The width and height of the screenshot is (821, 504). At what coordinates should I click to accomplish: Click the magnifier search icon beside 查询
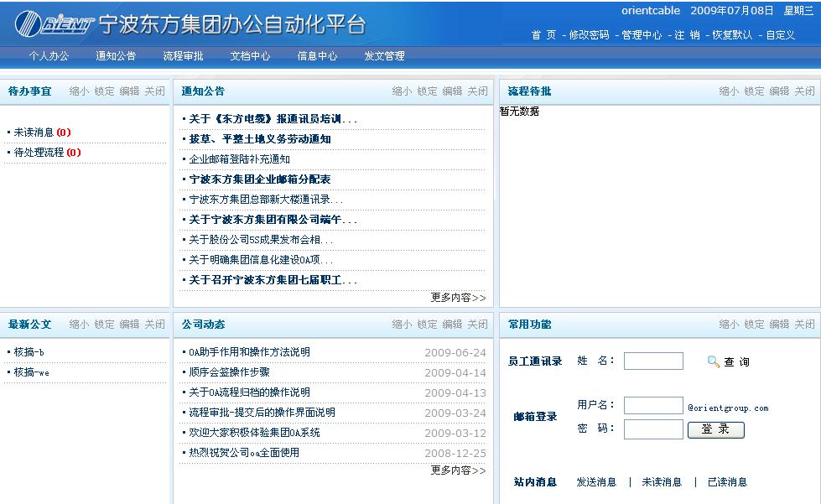(714, 361)
